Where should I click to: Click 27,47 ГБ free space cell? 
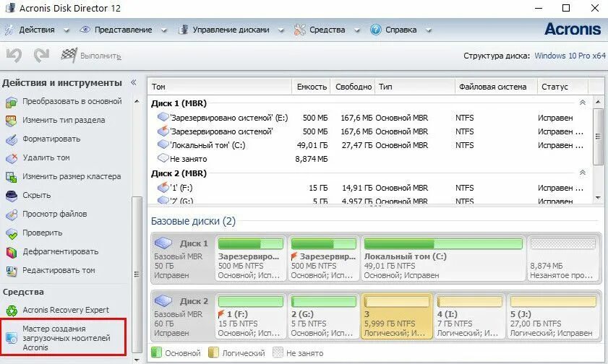pos(356,145)
